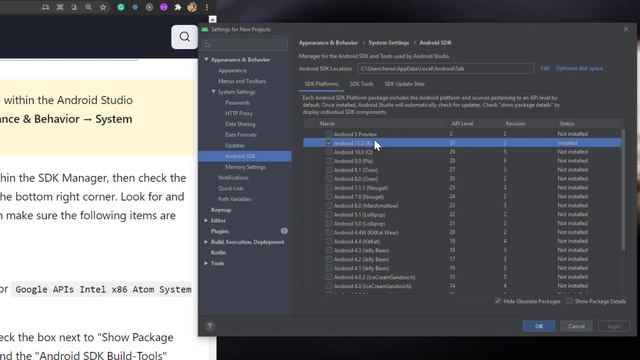Check the Android 9.0 (Pie) checkbox
640x360 pixels.
[x=329, y=161]
